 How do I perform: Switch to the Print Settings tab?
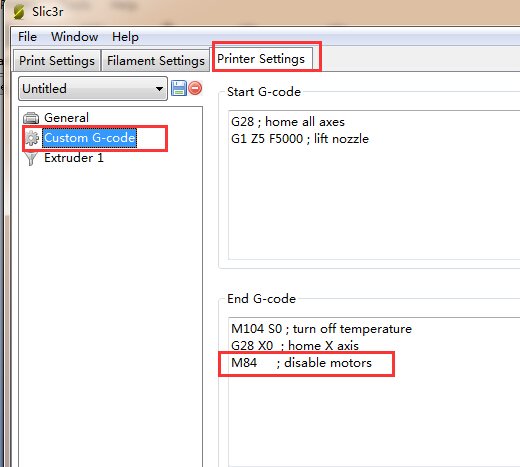[x=57, y=61]
